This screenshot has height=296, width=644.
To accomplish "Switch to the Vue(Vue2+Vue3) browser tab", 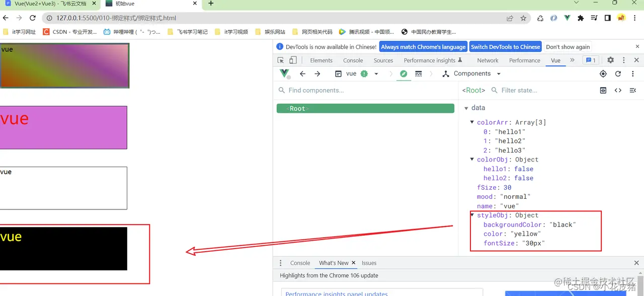I will [49, 4].
